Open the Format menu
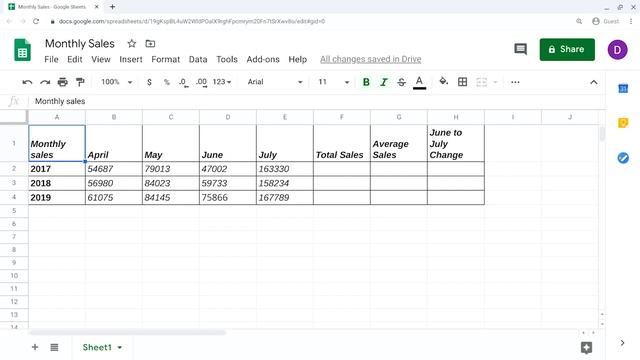640x360 pixels. [166, 60]
